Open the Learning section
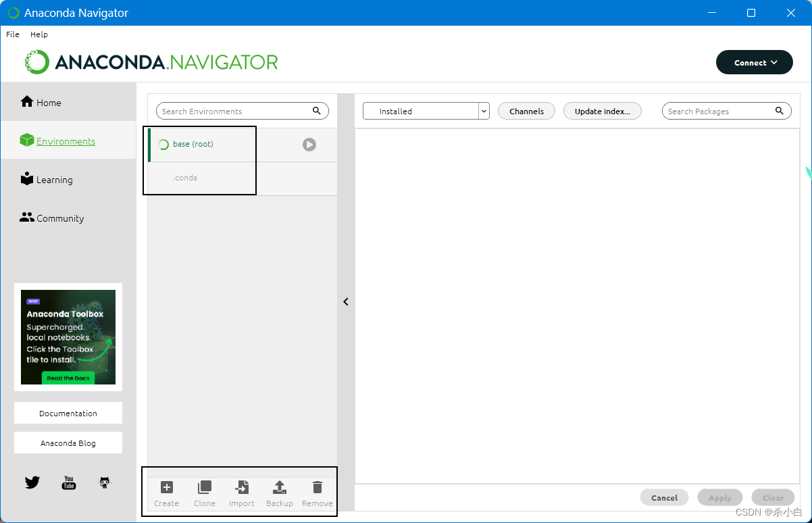The image size is (812, 523). (x=68, y=179)
